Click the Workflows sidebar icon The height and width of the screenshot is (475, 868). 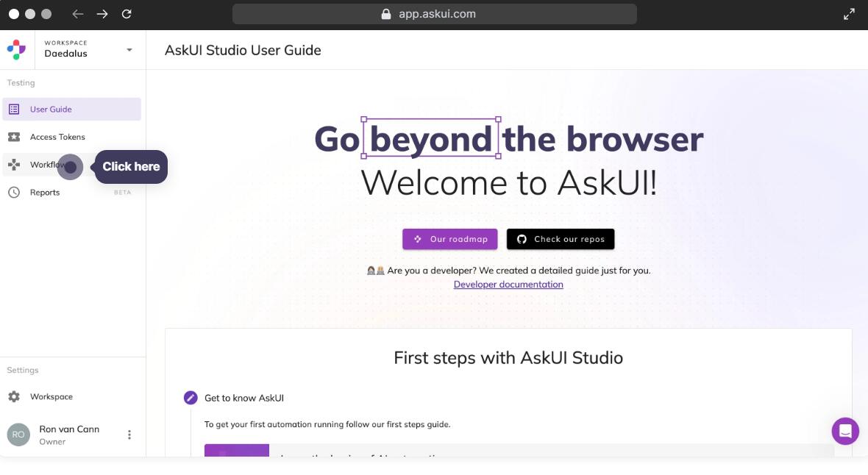click(x=14, y=165)
